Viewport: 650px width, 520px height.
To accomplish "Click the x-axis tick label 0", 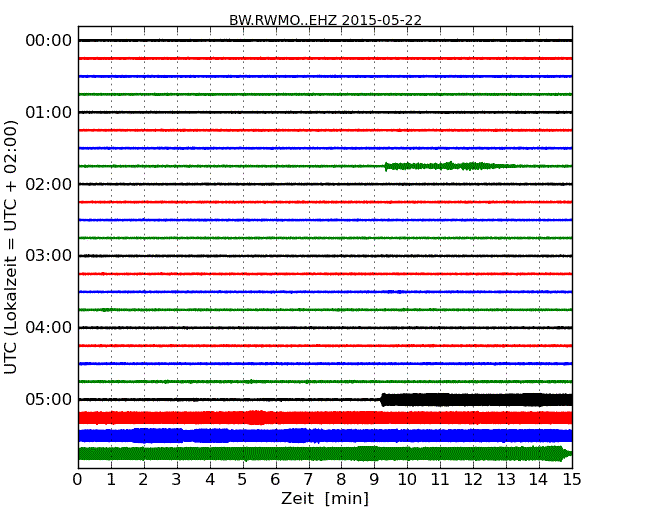I will (78, 480).
